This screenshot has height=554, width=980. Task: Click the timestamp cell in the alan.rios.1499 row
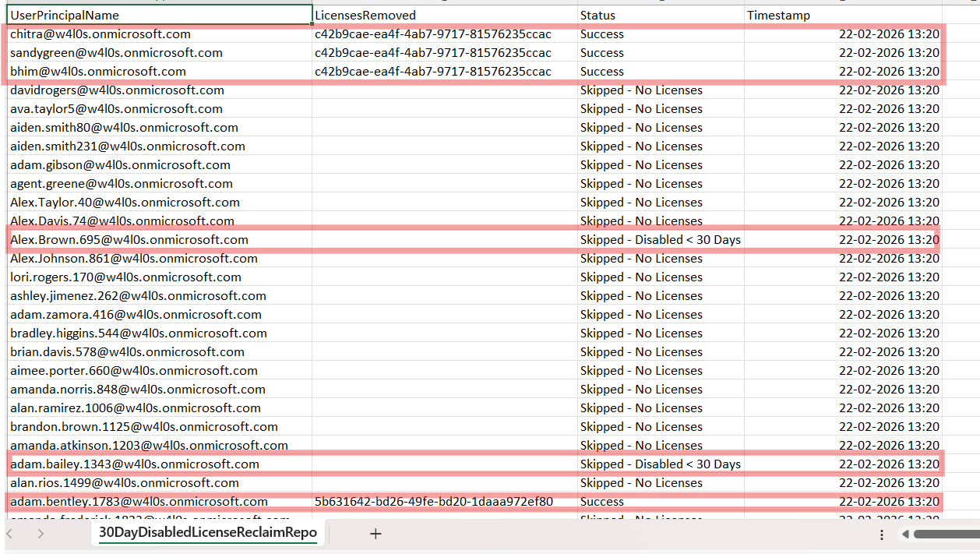point(843,483)
